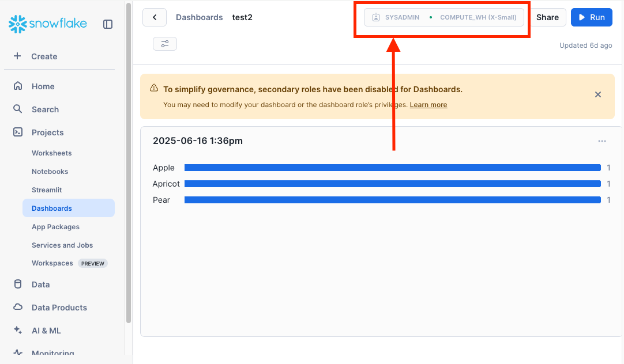Screen dimensions: 624x364
Task: Click Create in the sidebar
Action: (44, 56)
